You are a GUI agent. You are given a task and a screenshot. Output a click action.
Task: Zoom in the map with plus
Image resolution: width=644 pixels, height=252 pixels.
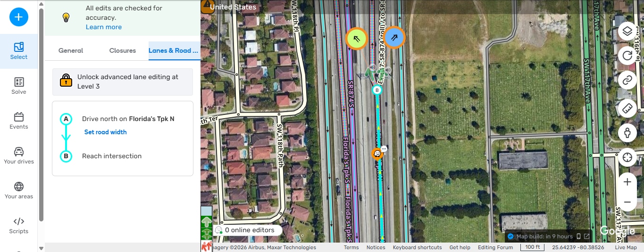[627, 182]
